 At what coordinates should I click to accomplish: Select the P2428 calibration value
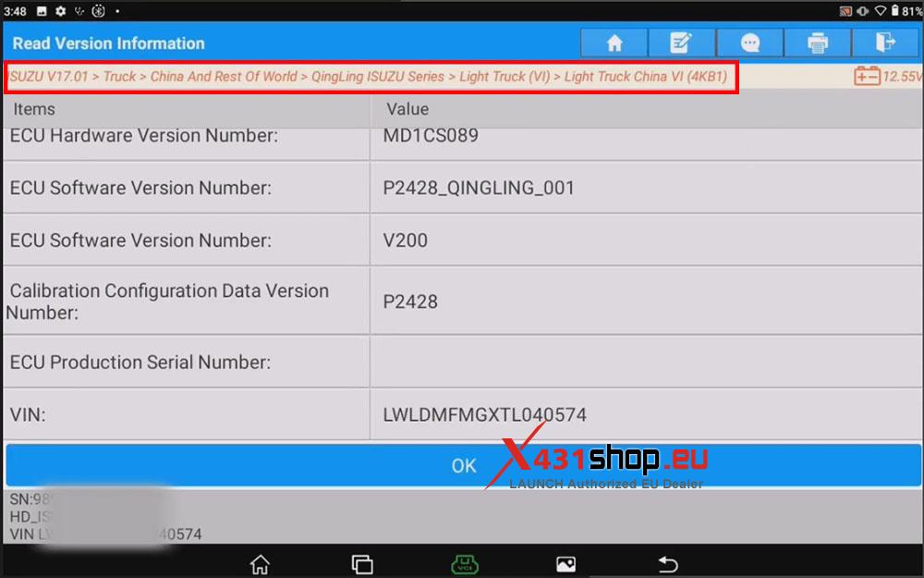410,301
